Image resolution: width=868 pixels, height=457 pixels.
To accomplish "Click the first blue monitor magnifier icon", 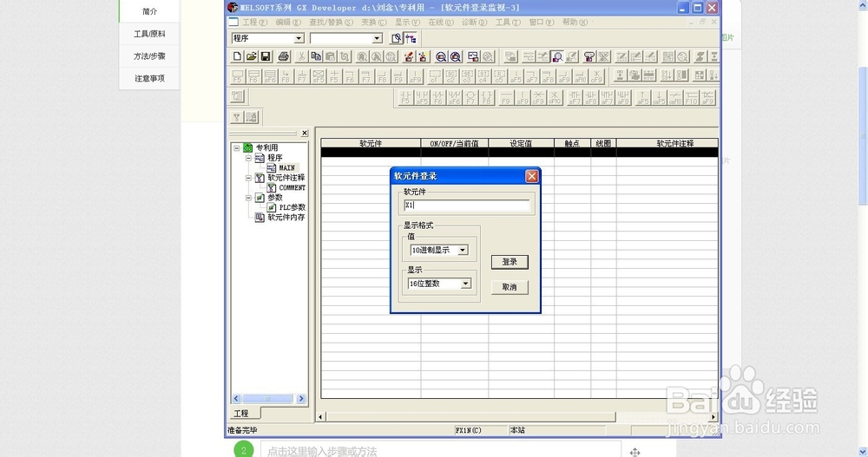I will coord(441,56).
